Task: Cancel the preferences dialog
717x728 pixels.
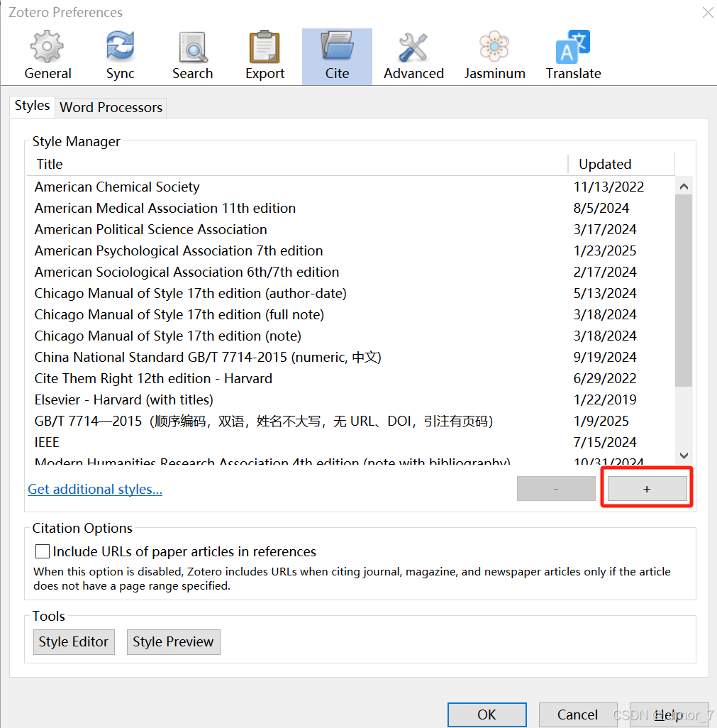Action: 578,715
